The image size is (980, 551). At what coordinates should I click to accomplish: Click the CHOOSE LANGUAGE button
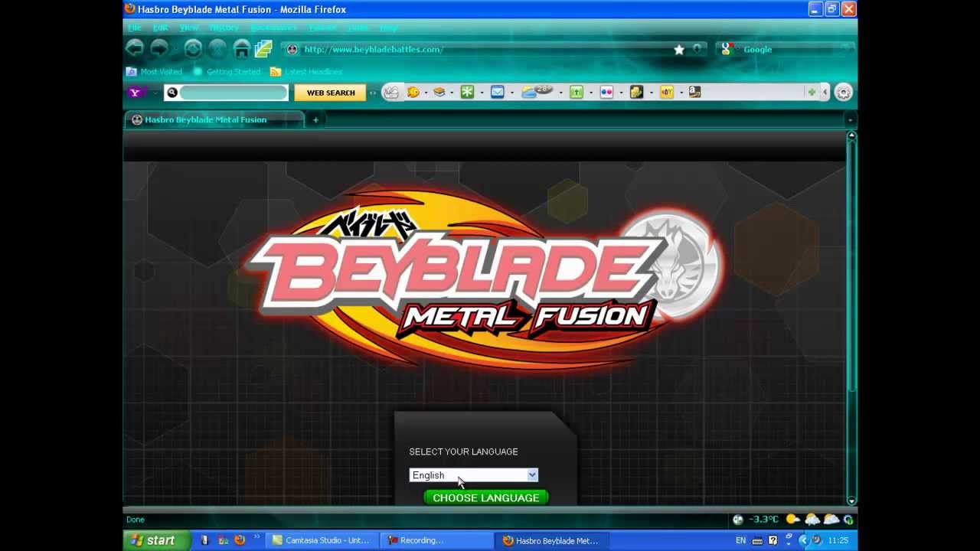pos(485,497)
